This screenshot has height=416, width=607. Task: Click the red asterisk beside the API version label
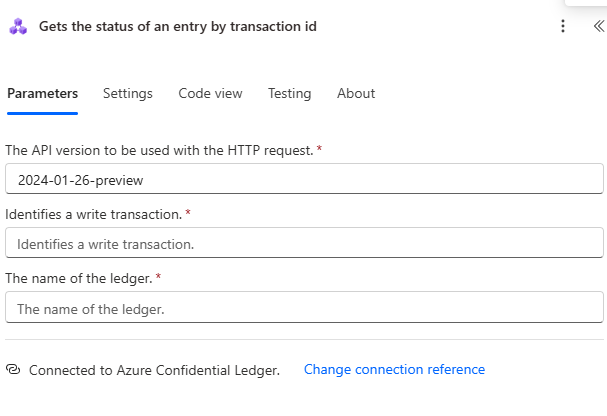tap(319, 148)
